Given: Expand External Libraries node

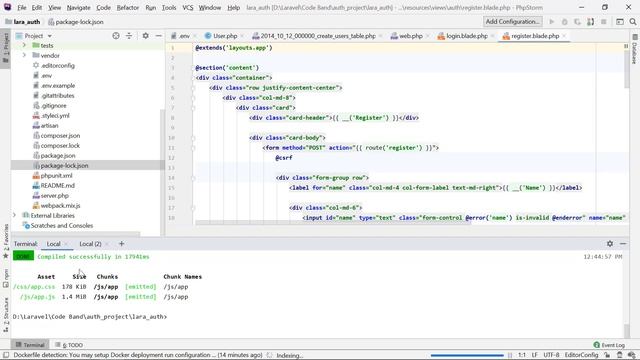Looking at the screenshot, I should click(15, 215).
